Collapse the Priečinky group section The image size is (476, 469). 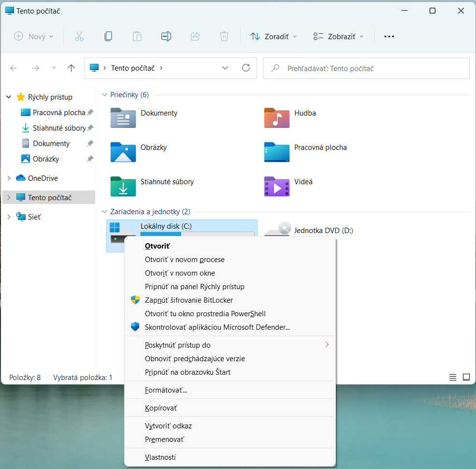click(x=105, y=95)
